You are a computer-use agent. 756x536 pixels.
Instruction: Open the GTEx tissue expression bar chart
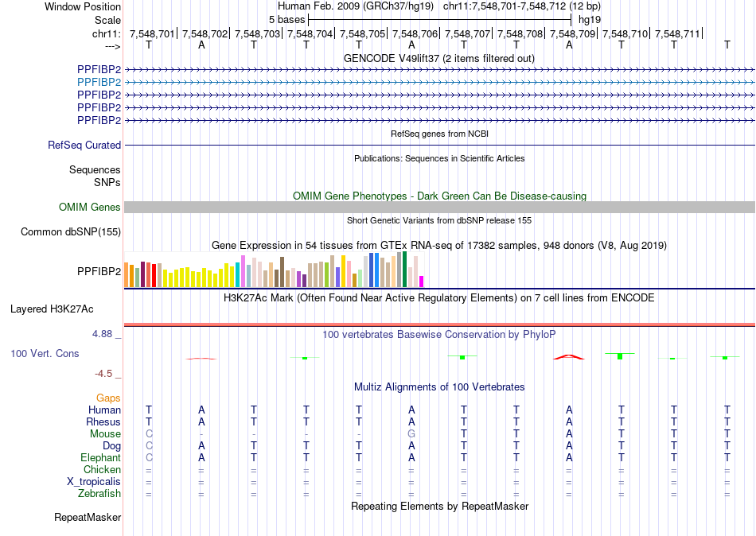[x=274, y=270]
